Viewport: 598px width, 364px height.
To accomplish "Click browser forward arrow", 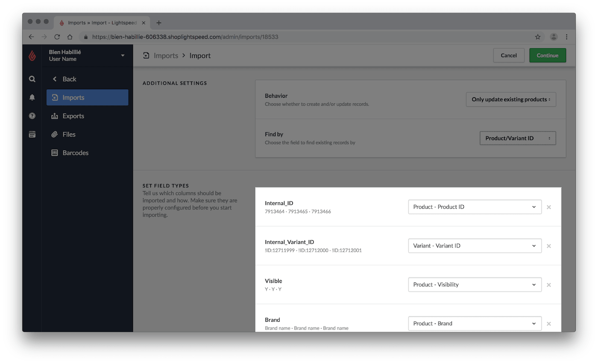I will [x=44, y=37].
